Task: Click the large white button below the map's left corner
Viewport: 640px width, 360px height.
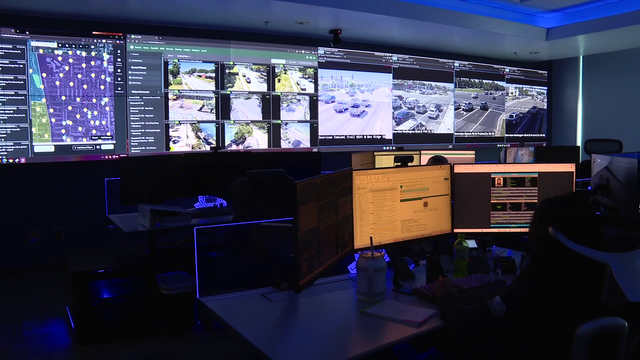Action: coord(44,149)
